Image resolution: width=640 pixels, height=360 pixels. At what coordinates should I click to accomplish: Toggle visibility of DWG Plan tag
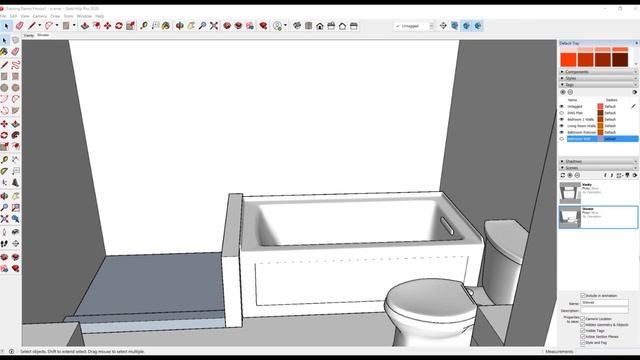coord(562,113)
